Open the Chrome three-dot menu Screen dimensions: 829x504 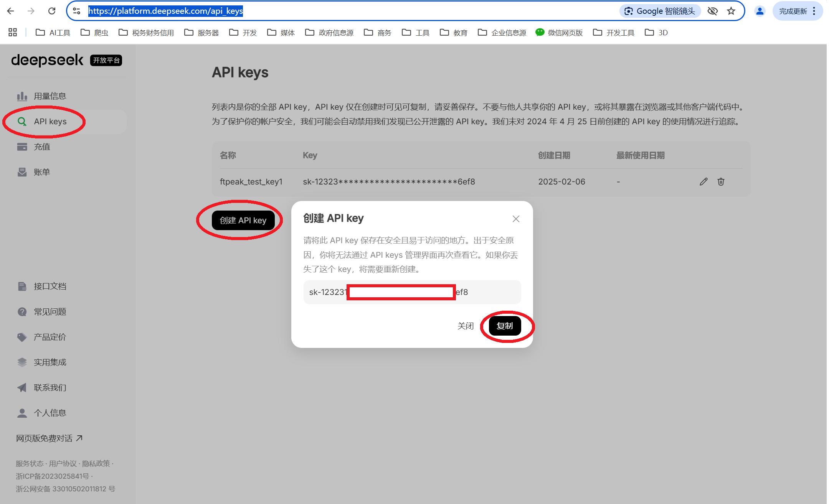pyautogui.click(x=814, y=11)
